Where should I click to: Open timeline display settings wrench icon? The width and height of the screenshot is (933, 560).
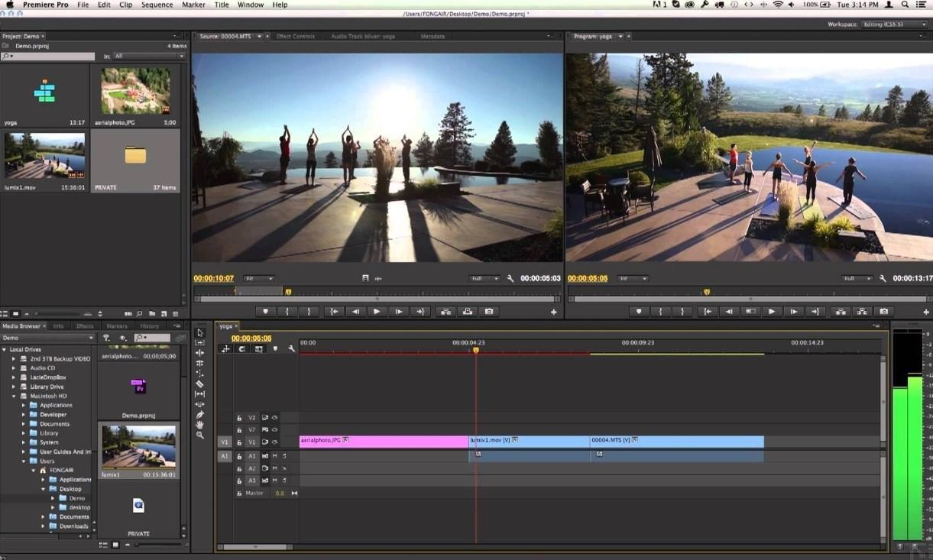pyautogui.click(x=291, y=349)
